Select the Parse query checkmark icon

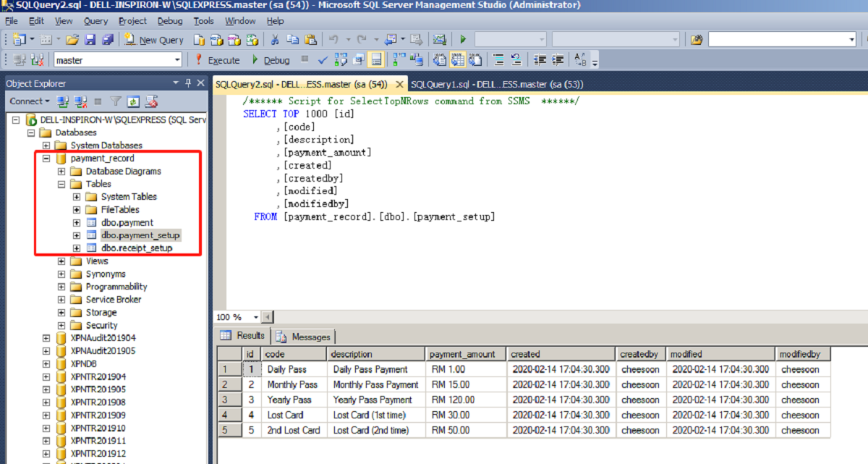pos(323,59)
